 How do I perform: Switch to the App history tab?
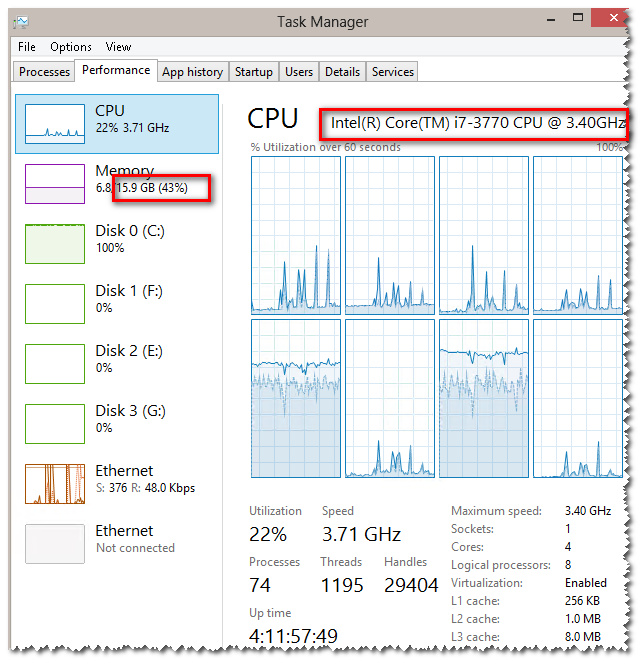pyautogui.click(x=193, y=72)
